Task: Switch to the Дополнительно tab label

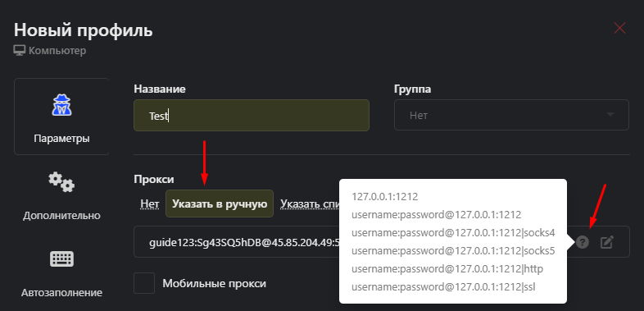Action: pos(61,216)
